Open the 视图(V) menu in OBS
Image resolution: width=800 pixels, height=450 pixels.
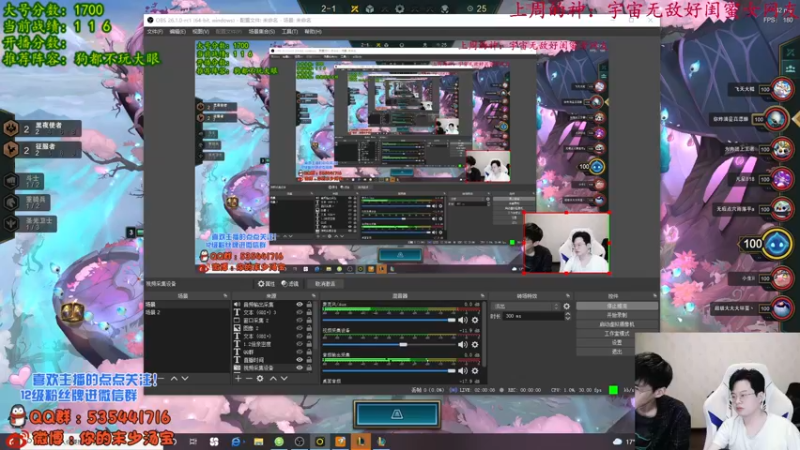coord(201,32)
